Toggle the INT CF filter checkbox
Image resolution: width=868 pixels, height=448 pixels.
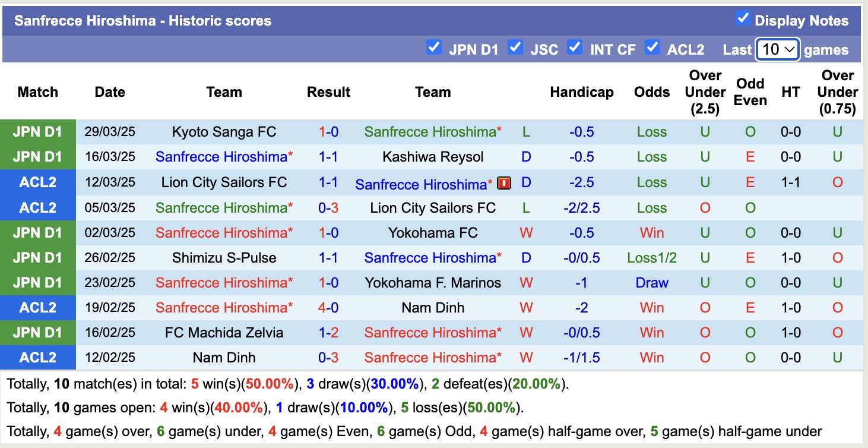[x=575, y=47]
